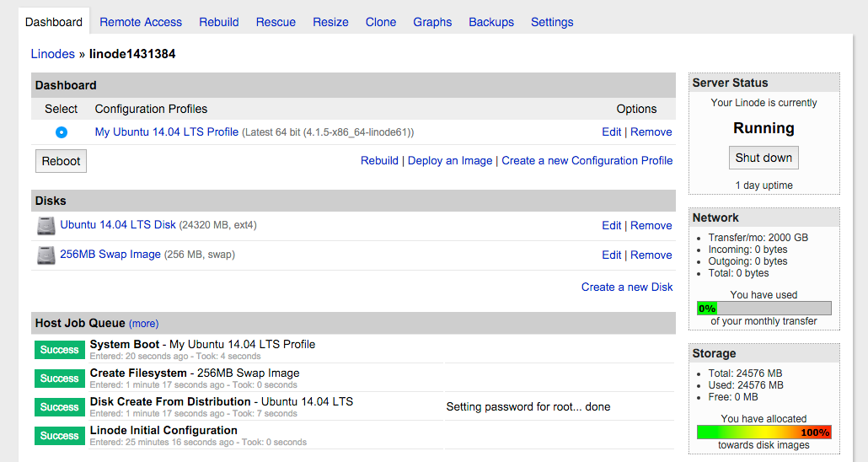Open the Graphs tab
This screenshot has height=462, width=868.
[432, 22]
